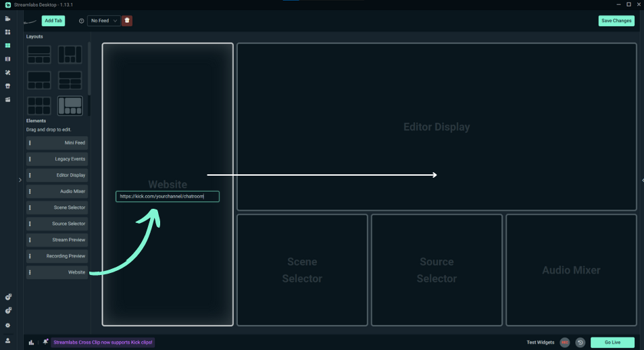Choose the six equal boxes grid layout

pos(39,105)
